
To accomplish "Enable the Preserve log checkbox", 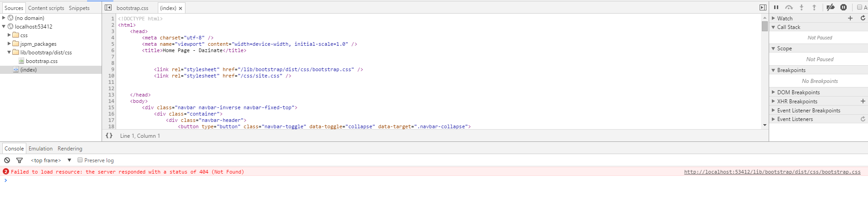I will [x=80, y=160].
